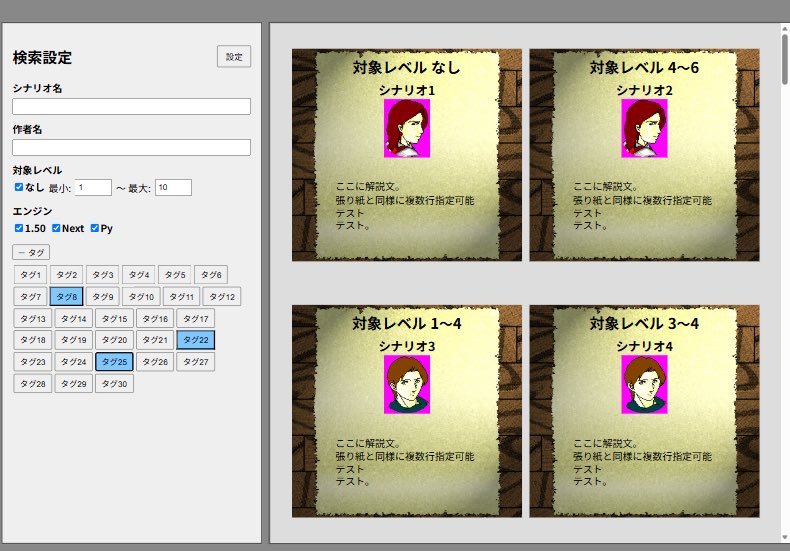Click the シナリオ4 title text
Viewport: 790px width, 551px height.
click(644, 346)
